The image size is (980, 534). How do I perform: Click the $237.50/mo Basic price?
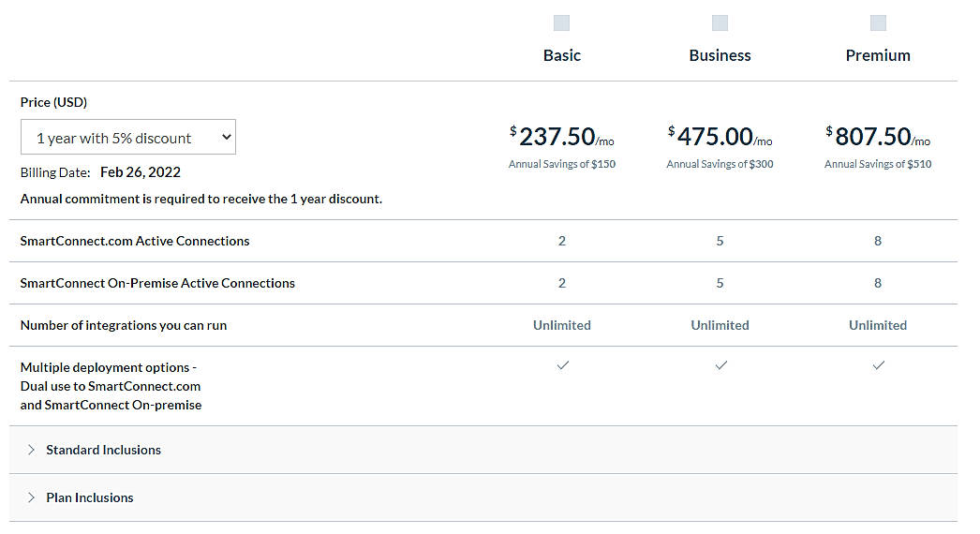point(562,137)
